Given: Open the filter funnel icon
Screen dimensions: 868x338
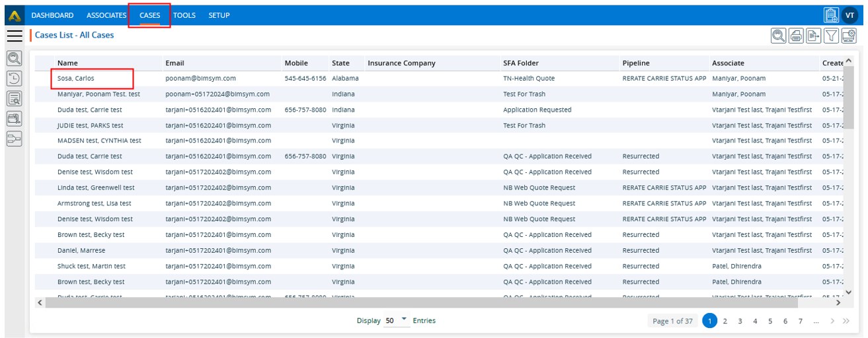Looking at the screenshot, I should click(832, 36).
